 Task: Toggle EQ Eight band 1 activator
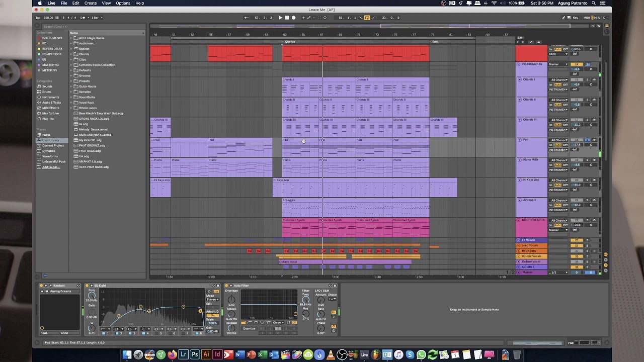tap(104, 333)
